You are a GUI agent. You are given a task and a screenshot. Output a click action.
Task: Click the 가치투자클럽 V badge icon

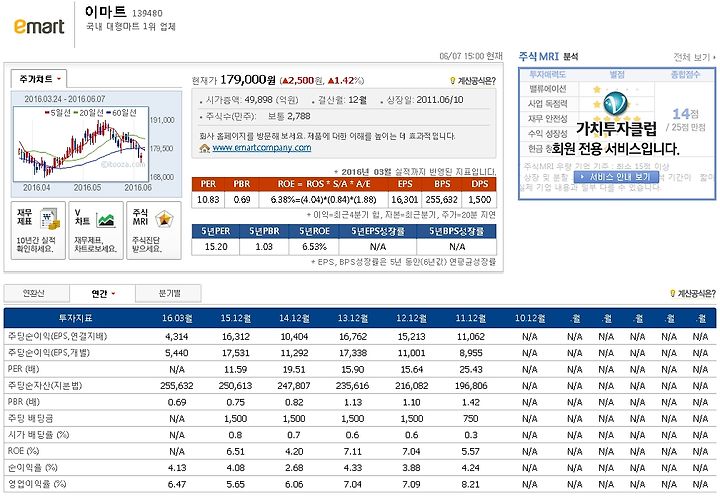click(x=615, y=104)
